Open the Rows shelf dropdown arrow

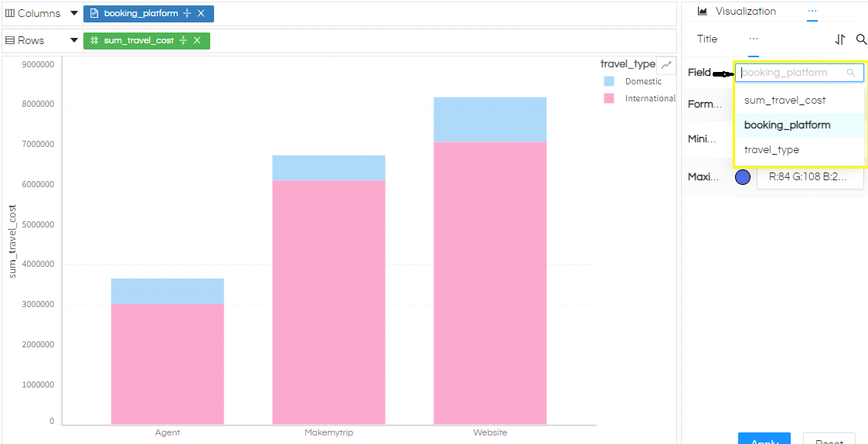pos(74,40)
